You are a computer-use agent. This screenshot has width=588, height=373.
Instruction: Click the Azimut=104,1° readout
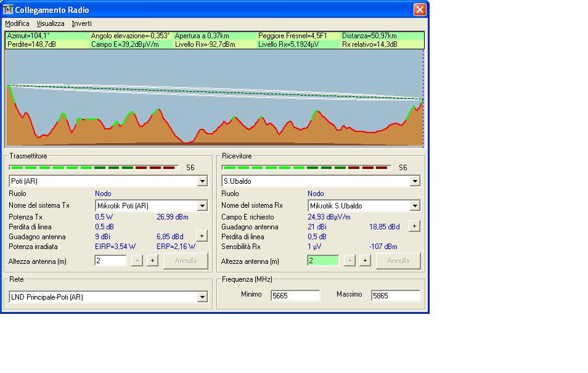pos(28,36)
